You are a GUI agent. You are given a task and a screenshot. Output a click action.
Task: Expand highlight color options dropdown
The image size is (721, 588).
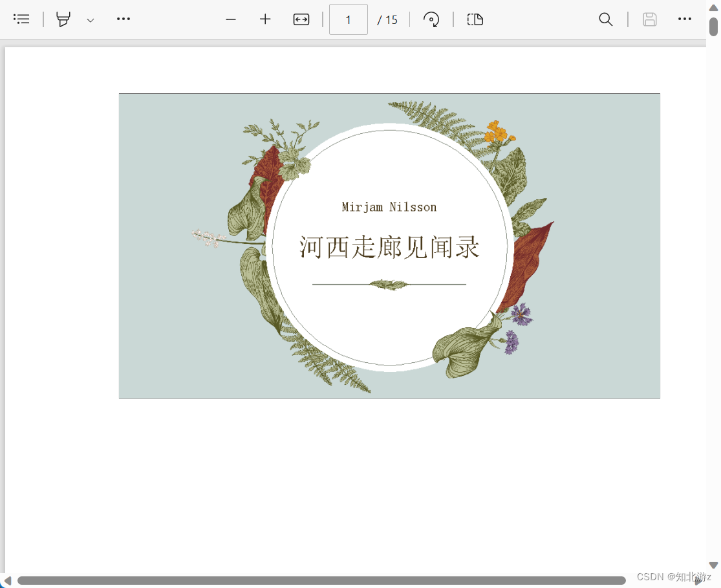pyautogui.click(x=91, y=20)
